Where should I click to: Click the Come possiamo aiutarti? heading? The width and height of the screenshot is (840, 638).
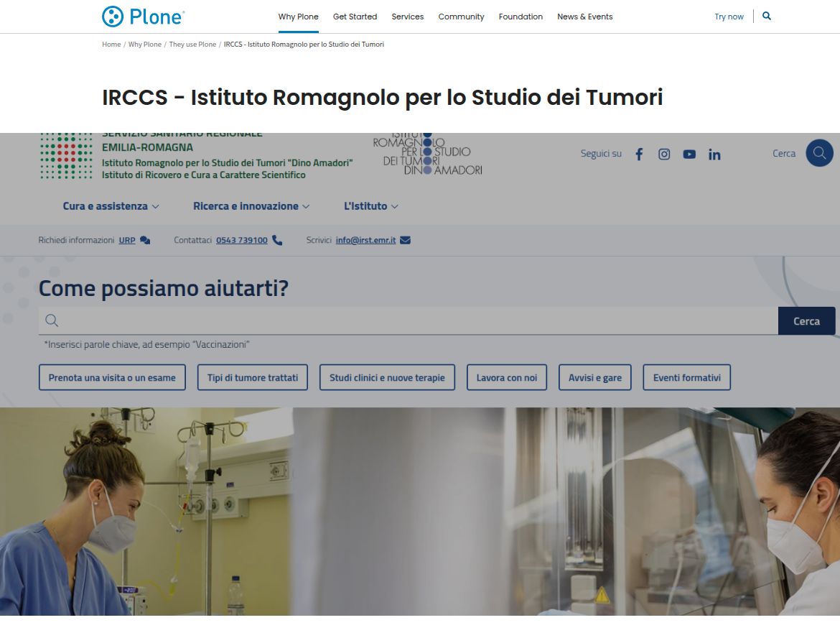click(x=164, y=288)
